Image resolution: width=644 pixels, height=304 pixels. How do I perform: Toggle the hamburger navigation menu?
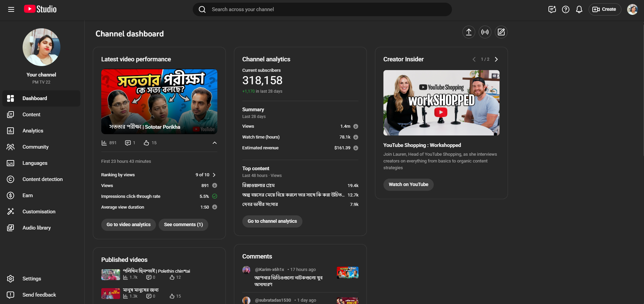click(11, 9)
